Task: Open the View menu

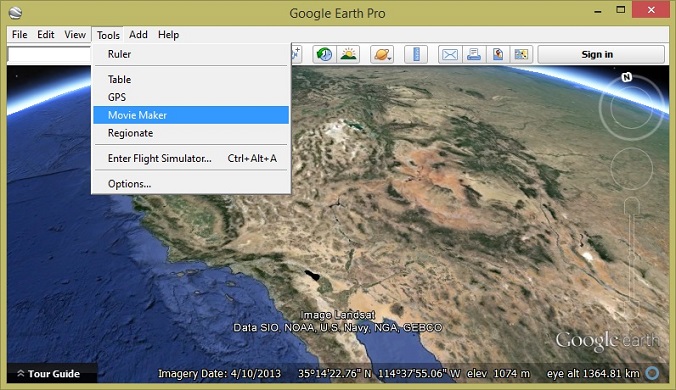Action: point(75,34)
